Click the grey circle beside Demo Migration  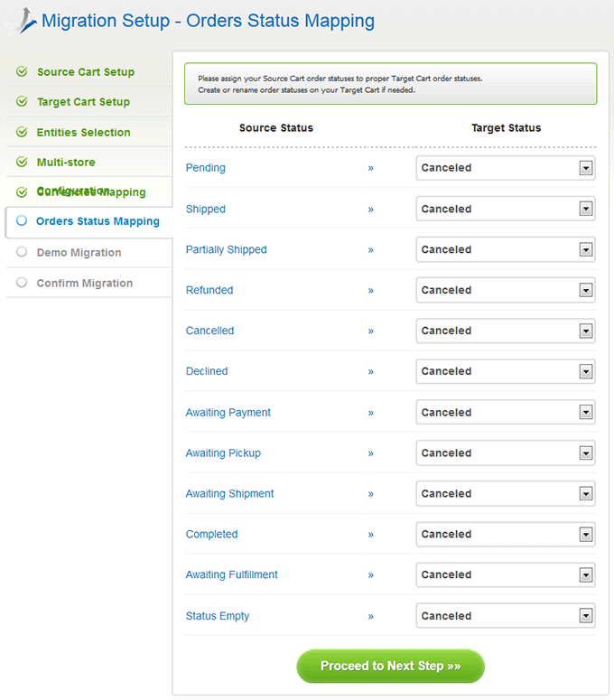point(22,252)
